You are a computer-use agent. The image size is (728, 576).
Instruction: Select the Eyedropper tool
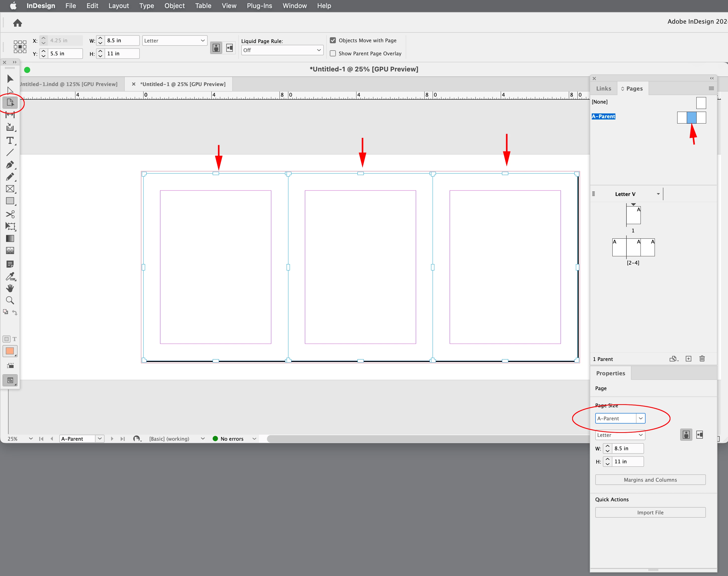tap(10, 276)
